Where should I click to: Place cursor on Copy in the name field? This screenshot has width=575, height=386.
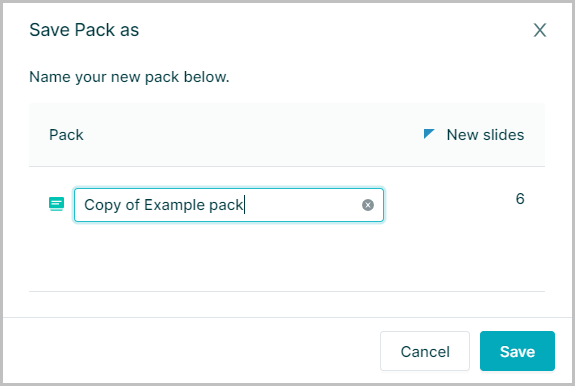pos(103,205)
